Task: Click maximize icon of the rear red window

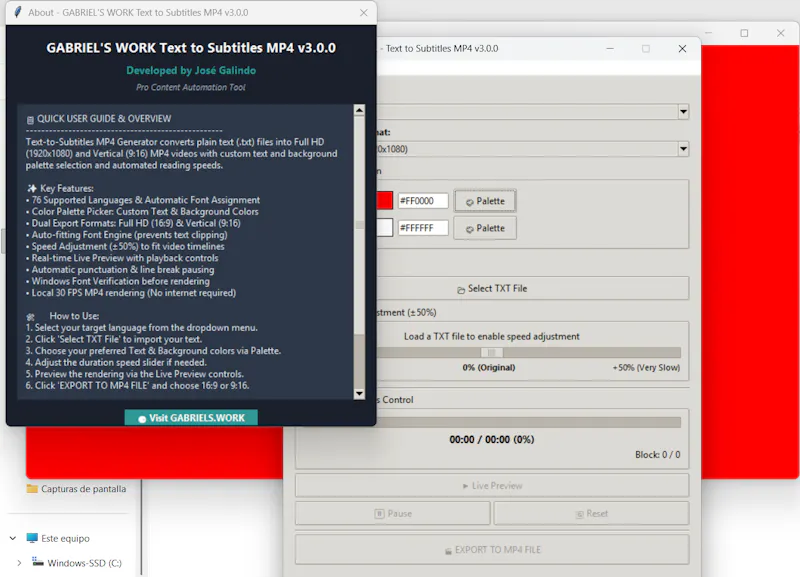Action: pyautogui.click(x=744, y=33)
